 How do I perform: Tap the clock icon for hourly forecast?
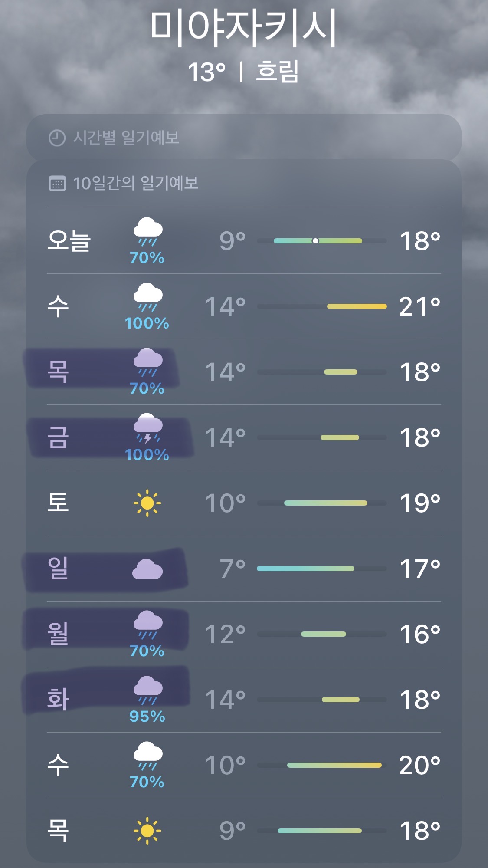(57, 138)
